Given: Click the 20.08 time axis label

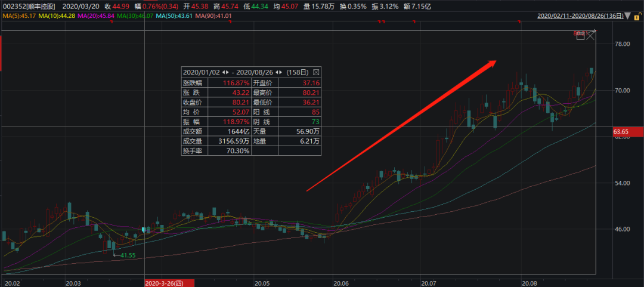Looking at the screenshot, I should coord(528,283).
